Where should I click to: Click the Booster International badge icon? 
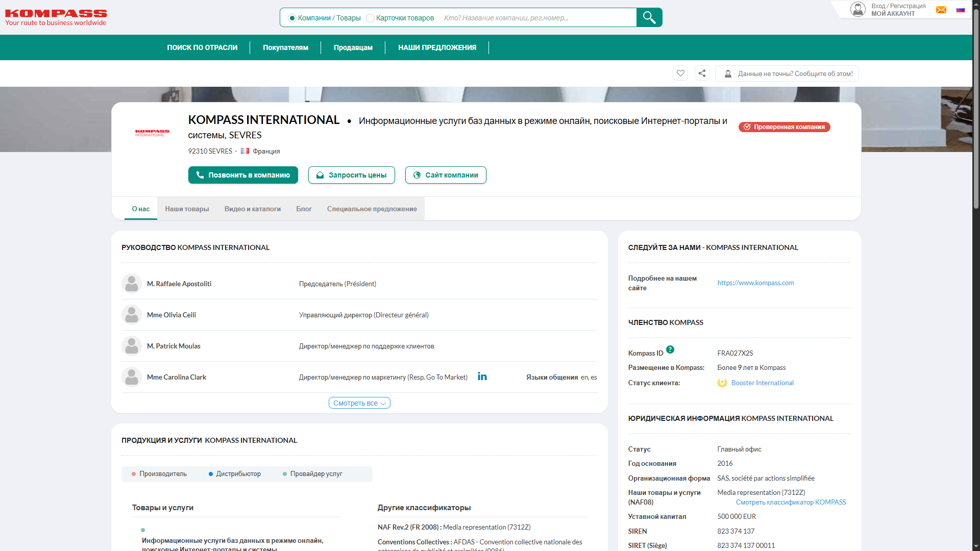click(x=722, y=383)
